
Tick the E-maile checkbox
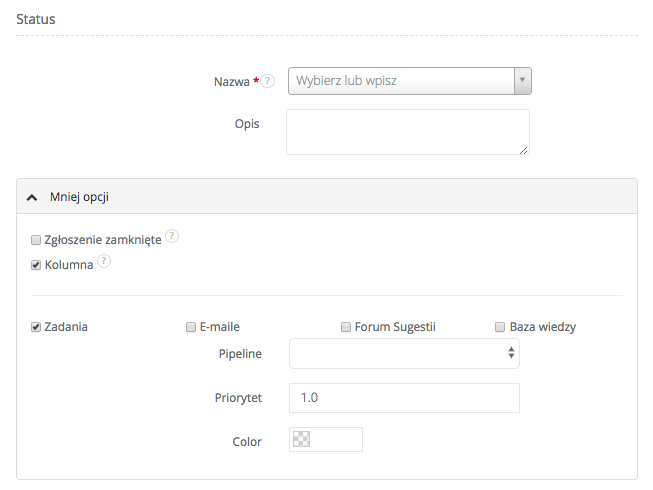191,326
